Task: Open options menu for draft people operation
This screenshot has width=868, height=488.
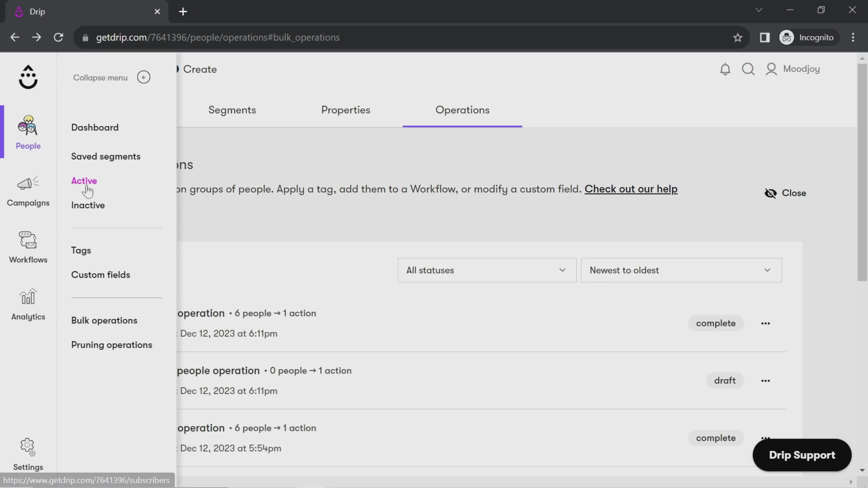Action: point(765,380)
